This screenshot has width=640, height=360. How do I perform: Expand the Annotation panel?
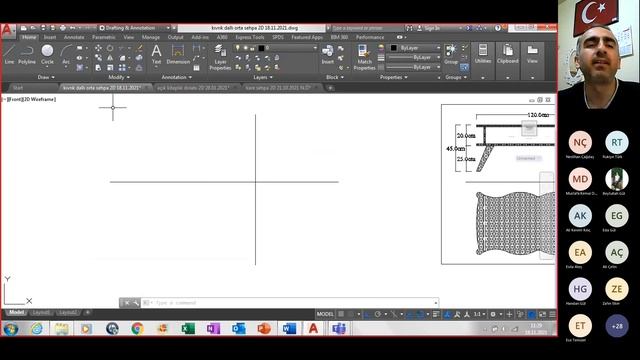tap(176, 77)
